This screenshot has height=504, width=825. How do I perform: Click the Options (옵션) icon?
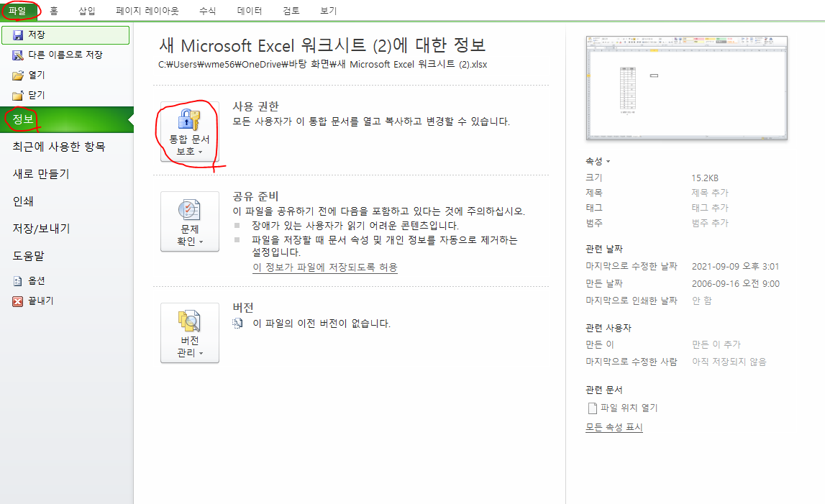pos(18,281)
